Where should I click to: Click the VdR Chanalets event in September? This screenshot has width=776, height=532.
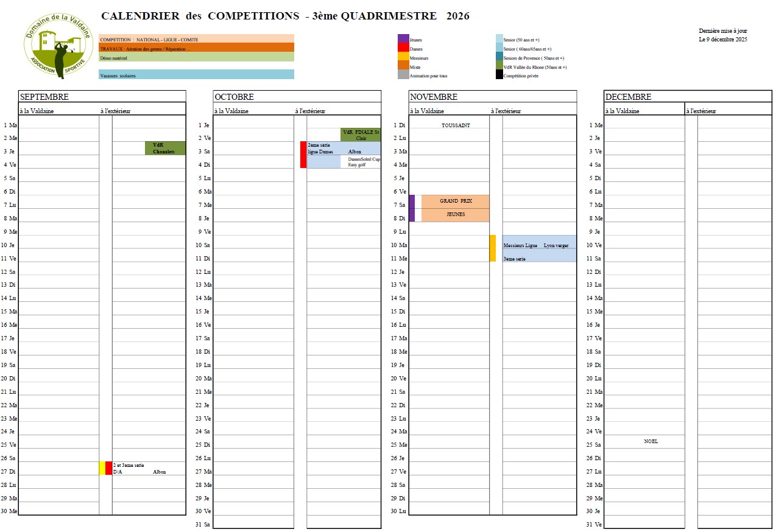(165, 148)
